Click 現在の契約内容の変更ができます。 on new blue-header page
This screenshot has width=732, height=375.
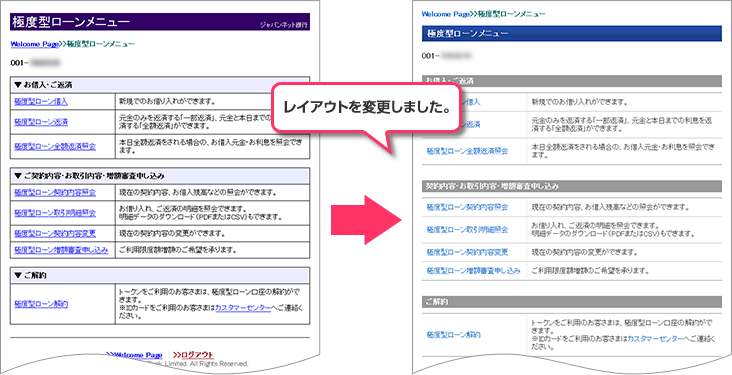pyautogui.click(x=584, y=252)
